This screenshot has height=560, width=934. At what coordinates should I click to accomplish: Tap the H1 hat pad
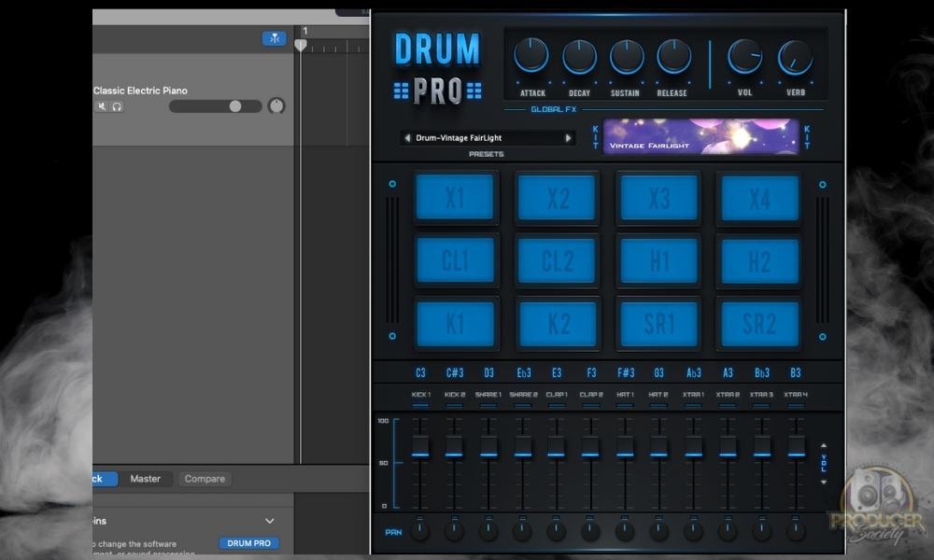(658, 260)
